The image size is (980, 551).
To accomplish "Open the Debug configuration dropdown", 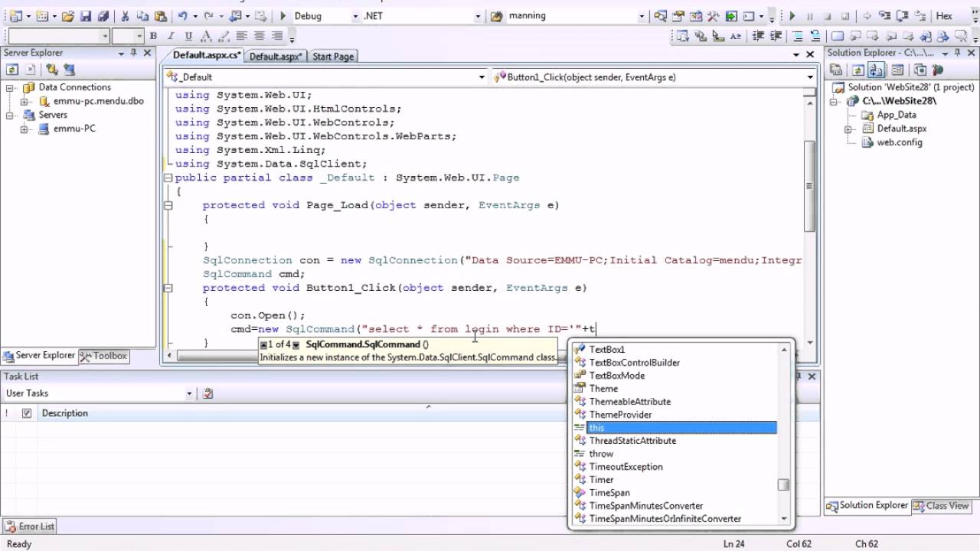I will point(355,16).
